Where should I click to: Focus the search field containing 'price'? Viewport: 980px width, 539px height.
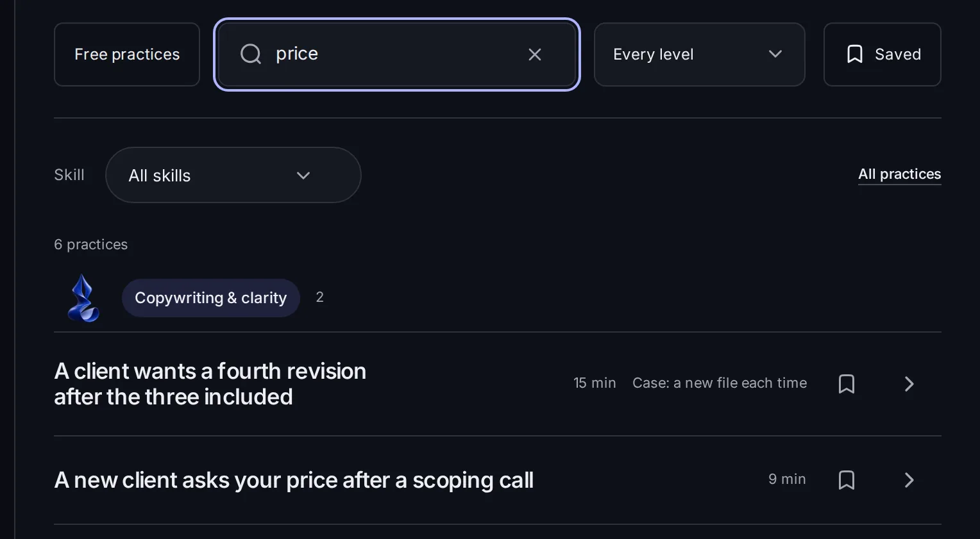[x=397, y=54]
